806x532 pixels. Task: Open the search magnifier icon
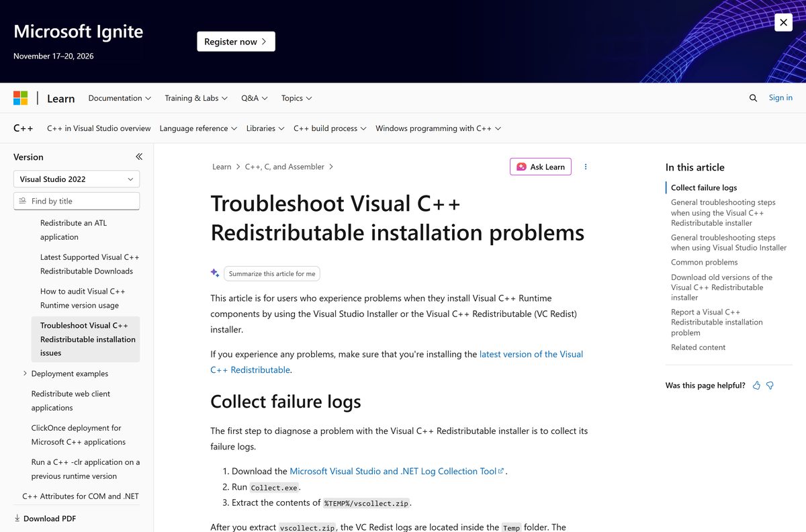[x=753, y=98]
